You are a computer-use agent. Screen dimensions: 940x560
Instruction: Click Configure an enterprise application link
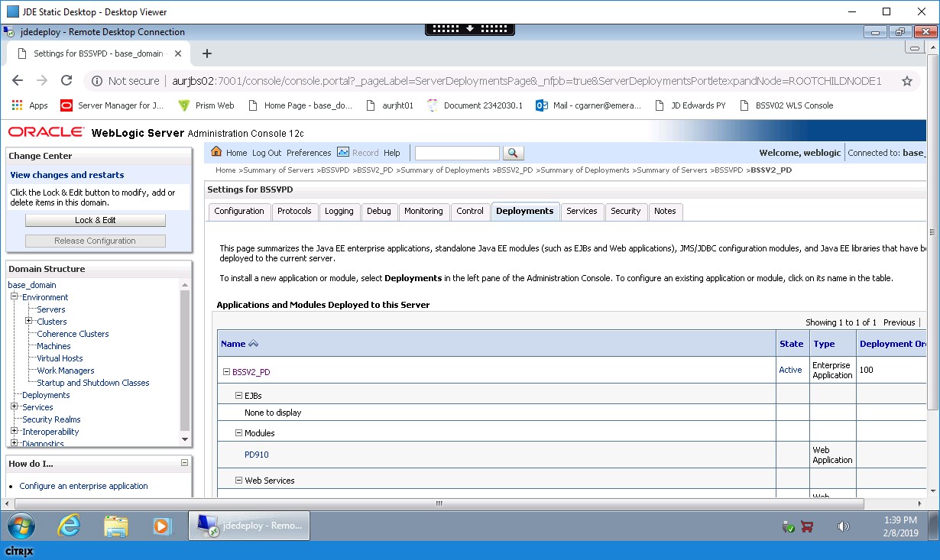tap(84, 486)
